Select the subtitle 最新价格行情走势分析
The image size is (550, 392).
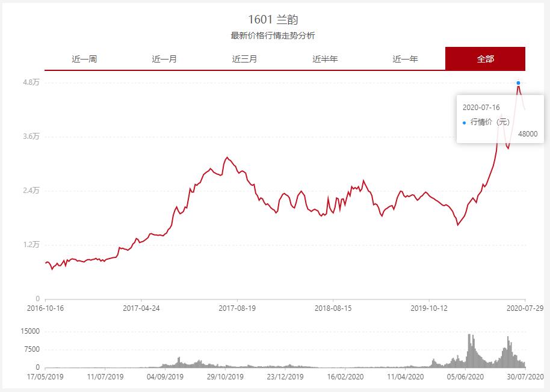pyautogui.click(x=274, y=35)
